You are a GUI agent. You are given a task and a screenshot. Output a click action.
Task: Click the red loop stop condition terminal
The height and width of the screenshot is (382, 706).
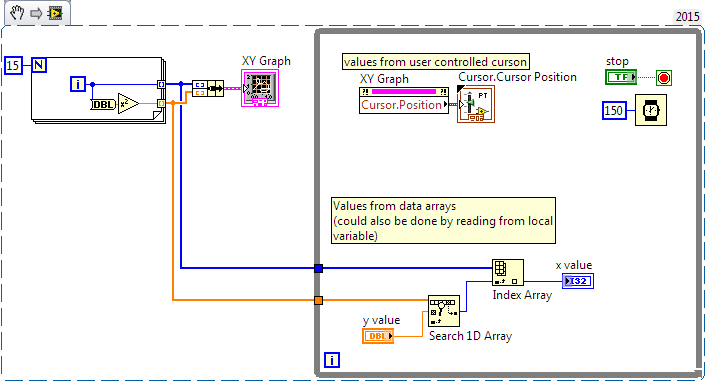click(x=664, y=77)
